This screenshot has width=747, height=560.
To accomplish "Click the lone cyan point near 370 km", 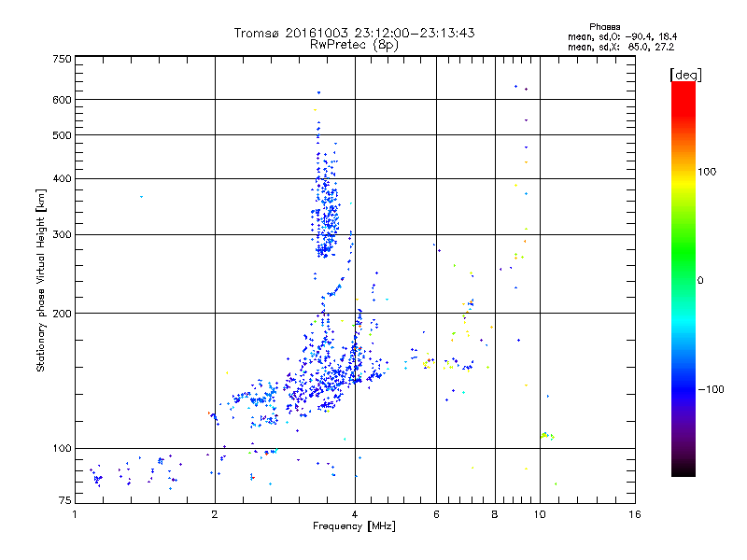I will [141, 196].
